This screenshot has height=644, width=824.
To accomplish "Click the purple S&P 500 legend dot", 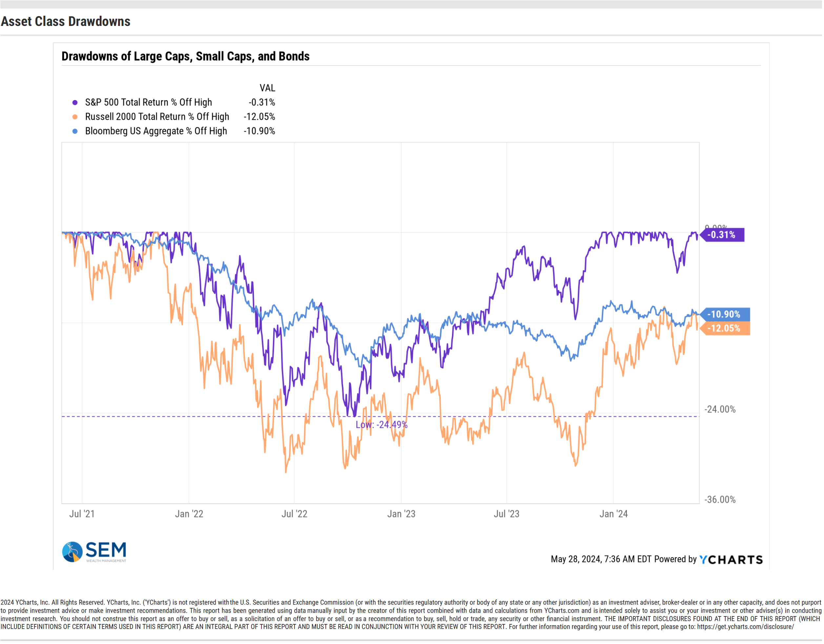I will [75, 103].
